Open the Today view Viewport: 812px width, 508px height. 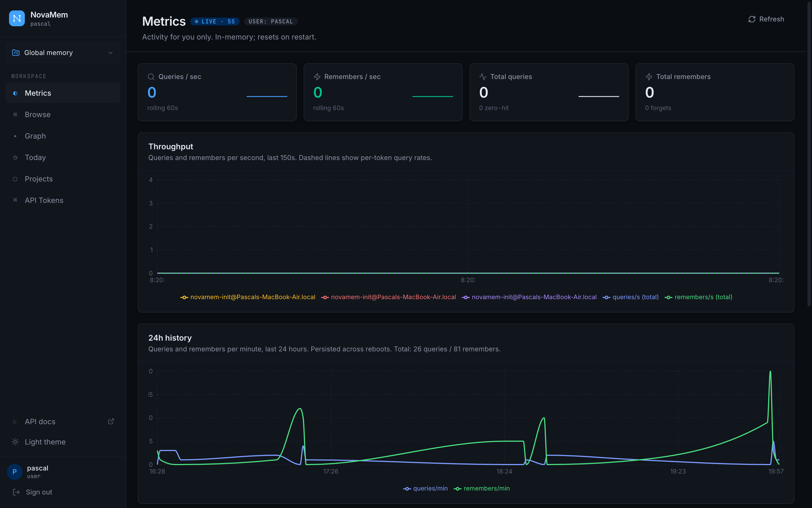pos(63,157)
